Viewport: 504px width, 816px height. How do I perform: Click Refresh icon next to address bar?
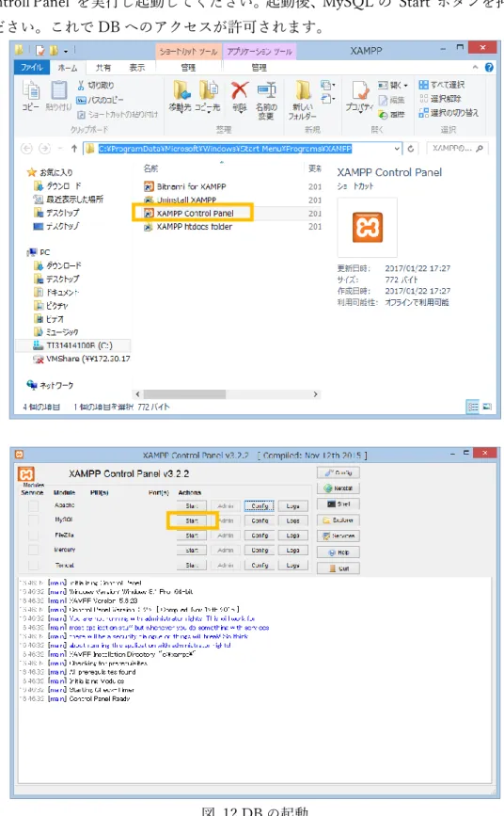pos(411,149)
